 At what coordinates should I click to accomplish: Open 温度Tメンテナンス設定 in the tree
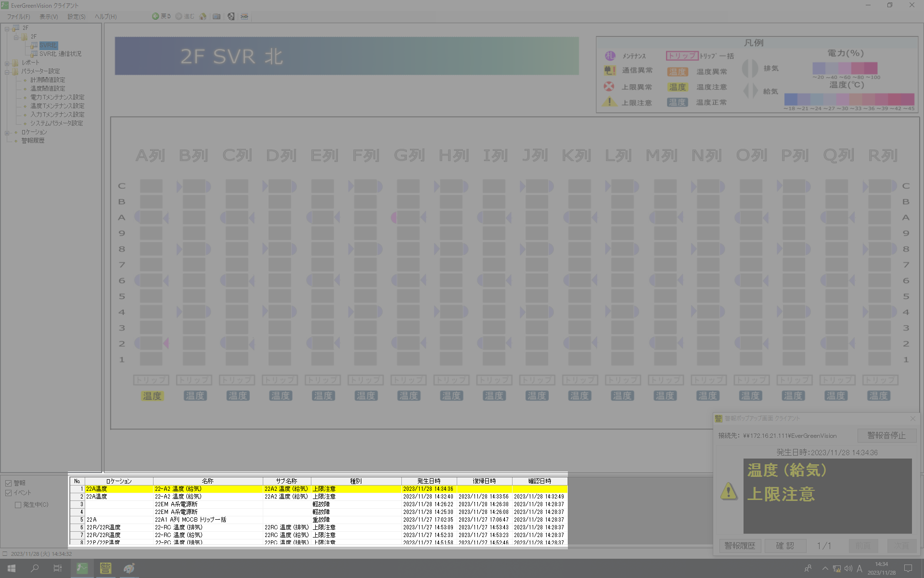point(57,106)
